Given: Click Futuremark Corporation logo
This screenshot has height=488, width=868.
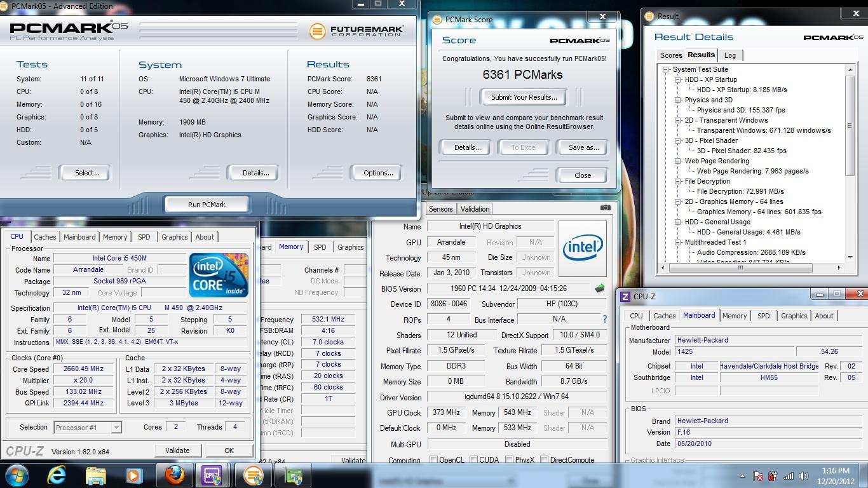Looking at the screenshot, I should 355,30.
